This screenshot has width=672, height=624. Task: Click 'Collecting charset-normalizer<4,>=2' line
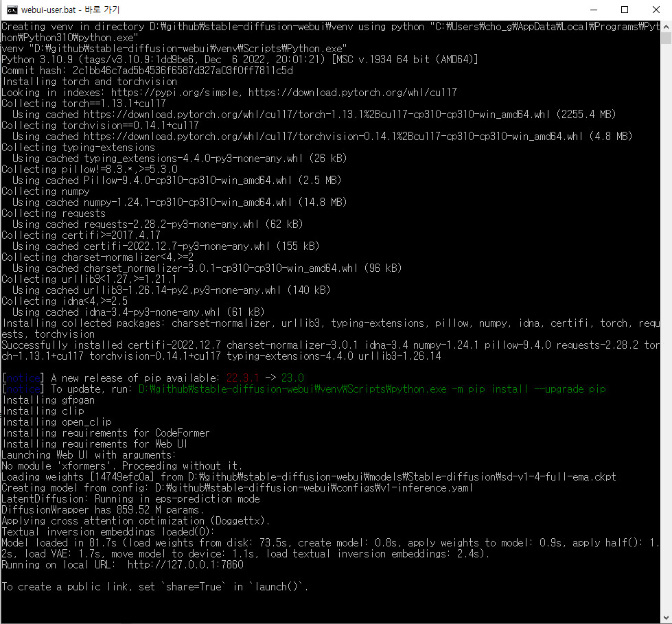point(97,257)
